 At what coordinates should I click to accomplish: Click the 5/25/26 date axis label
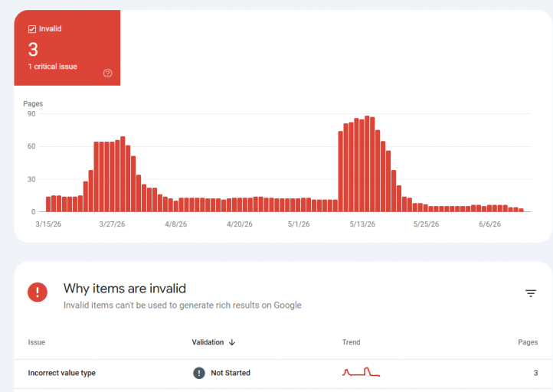point(426,224)
